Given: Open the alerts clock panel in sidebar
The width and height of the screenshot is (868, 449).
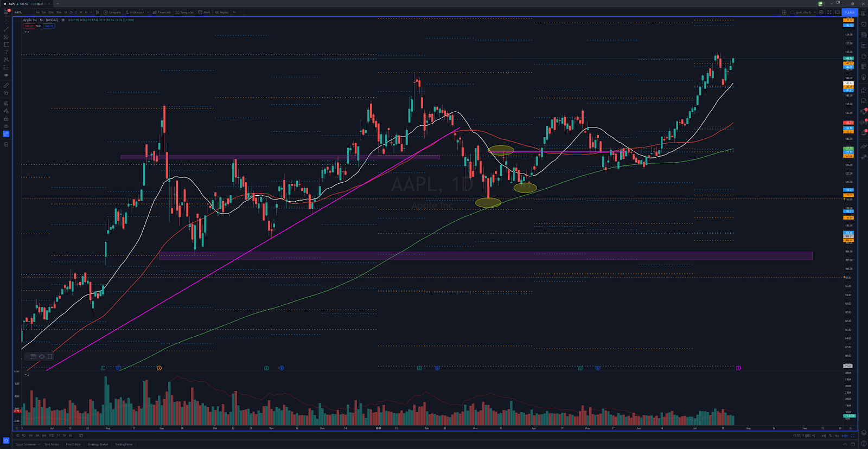Looking at the screenshot, I should (x=864, y=24).
